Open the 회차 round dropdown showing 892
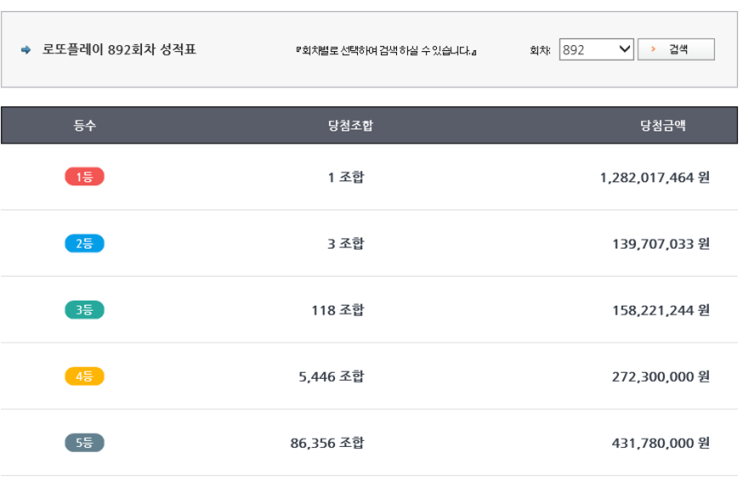The image size is (743, 481). [x=596, y=49]
